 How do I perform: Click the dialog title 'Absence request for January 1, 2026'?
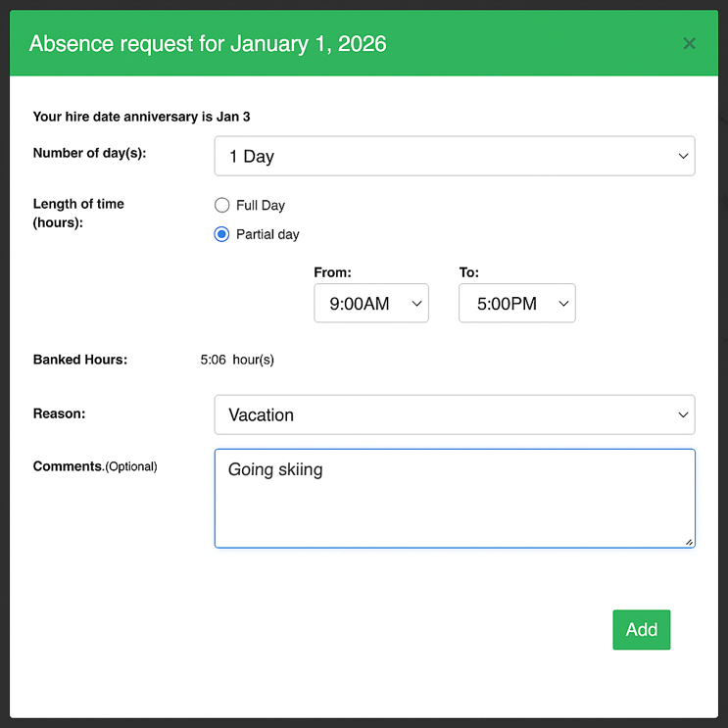click(208, 44)
